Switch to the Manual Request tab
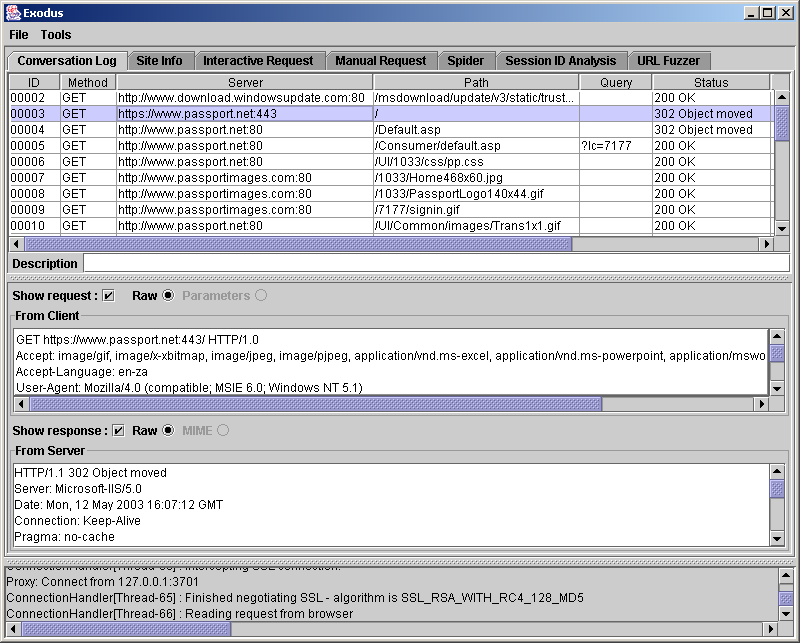800x643 pixels. tap(380, 61)
